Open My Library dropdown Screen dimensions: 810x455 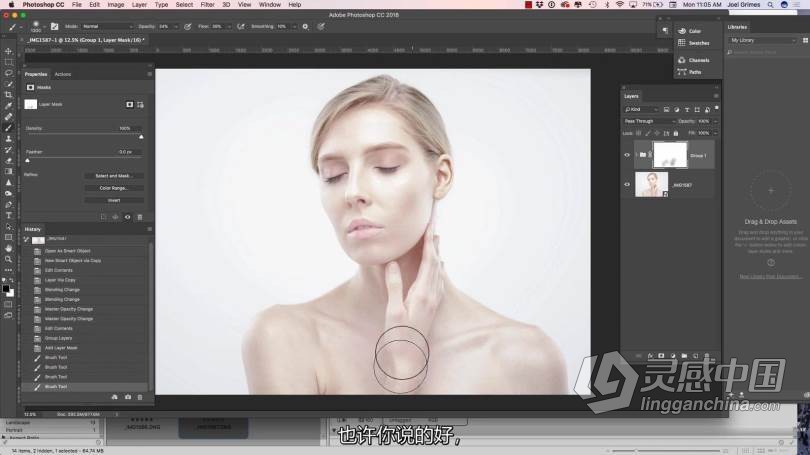coord(763,40)
